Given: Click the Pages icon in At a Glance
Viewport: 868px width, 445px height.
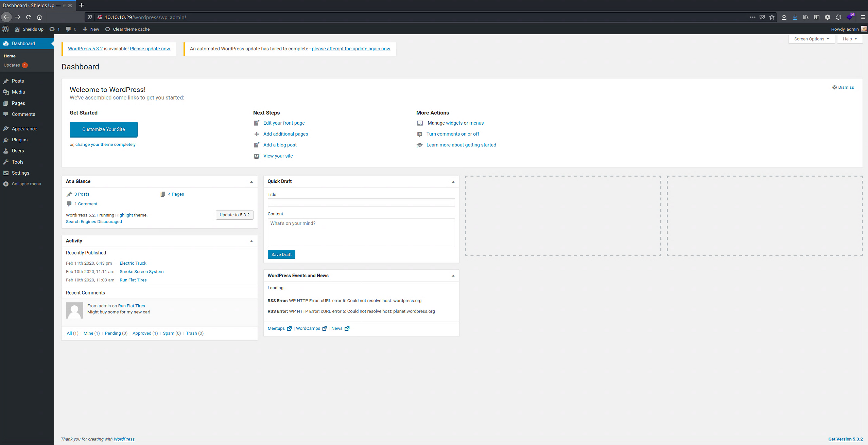Looking at the screenshot, I should point(163,194).
